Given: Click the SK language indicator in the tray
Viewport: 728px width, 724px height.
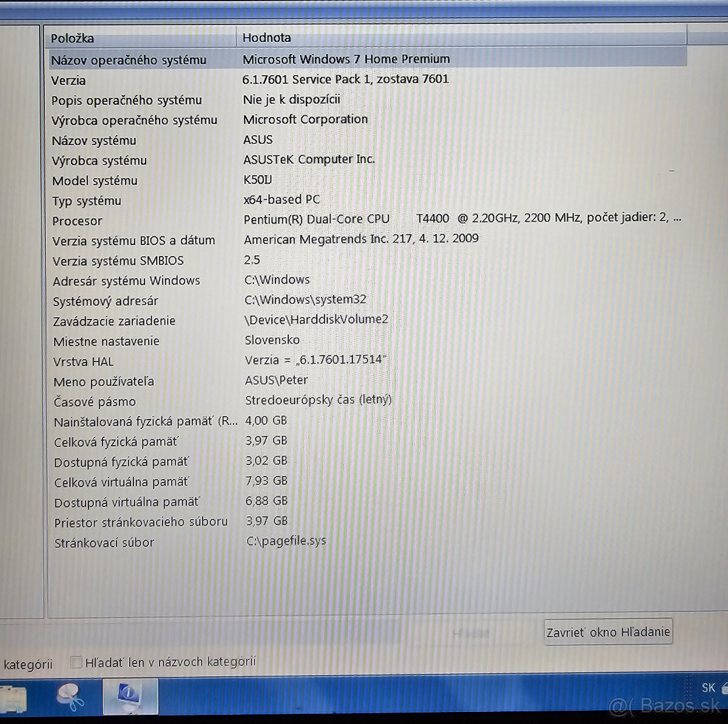Looking at the screenshot, I should (x=708, y=688).
